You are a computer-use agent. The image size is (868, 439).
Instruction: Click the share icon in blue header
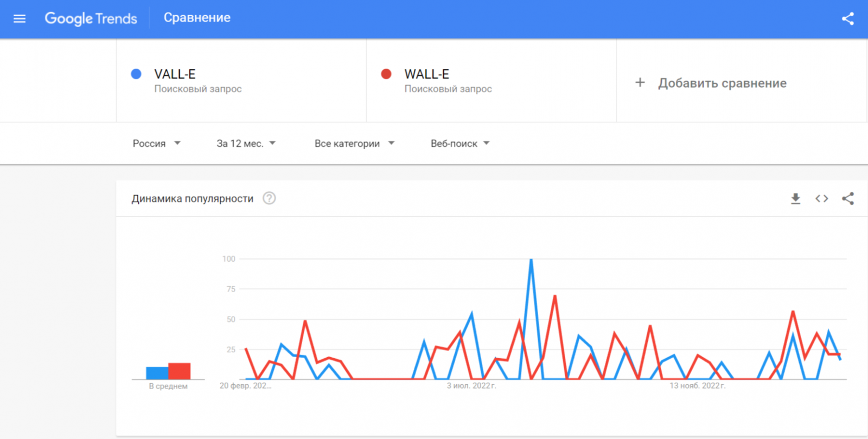848,19
